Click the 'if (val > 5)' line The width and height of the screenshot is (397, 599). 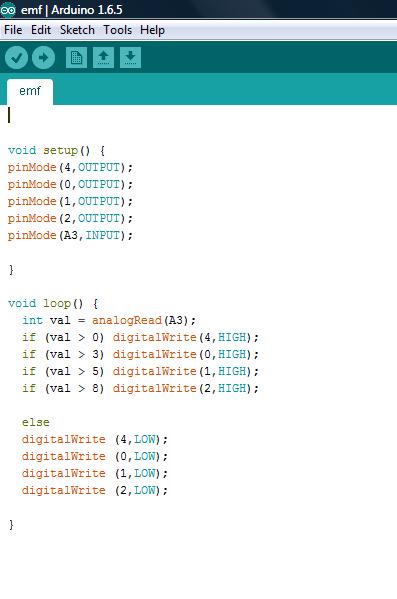pos(140,371)
